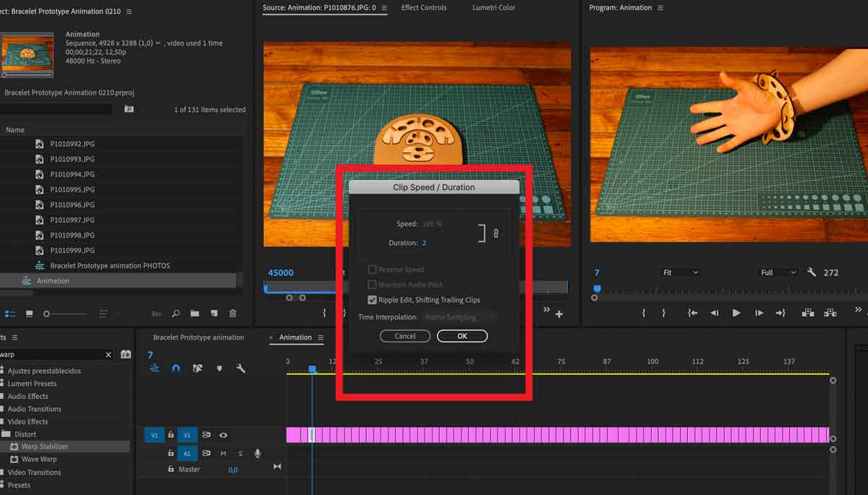Image resolution: width=868 pixels, height=495 pixels.
Task: Click the nest sequence icon in timeline header
Action: (x=155, y=369)
